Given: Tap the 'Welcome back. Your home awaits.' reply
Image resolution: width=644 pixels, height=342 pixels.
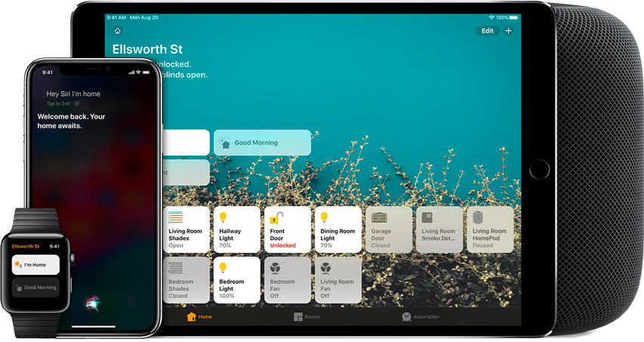Looking at the screenshot, I should tap(72, 121).
